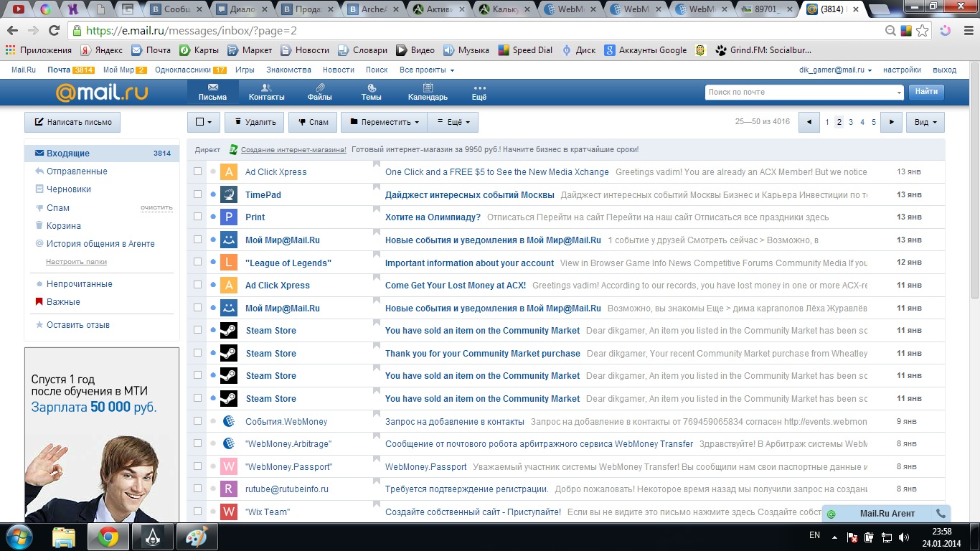980x551 pixels.
Task: Expand the Переместить dropdown
Action: point(384,122)
